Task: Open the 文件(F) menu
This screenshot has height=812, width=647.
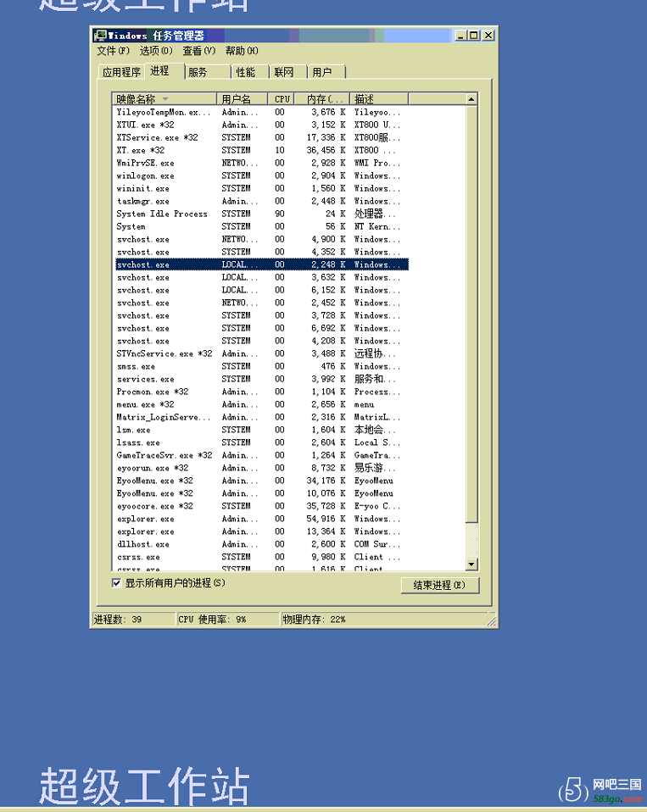Action: [x=113, y=51]
